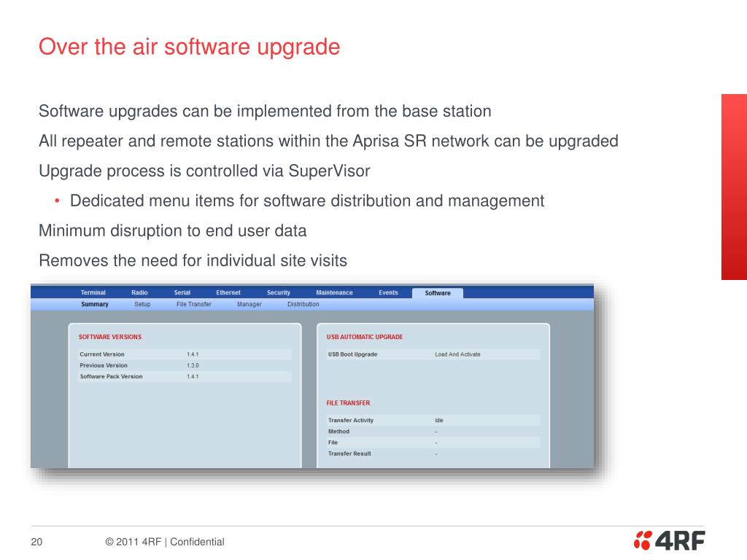Screen dimensions: 747x560
Task: Select the Idle transfer activity value
Action: [438, 420]
